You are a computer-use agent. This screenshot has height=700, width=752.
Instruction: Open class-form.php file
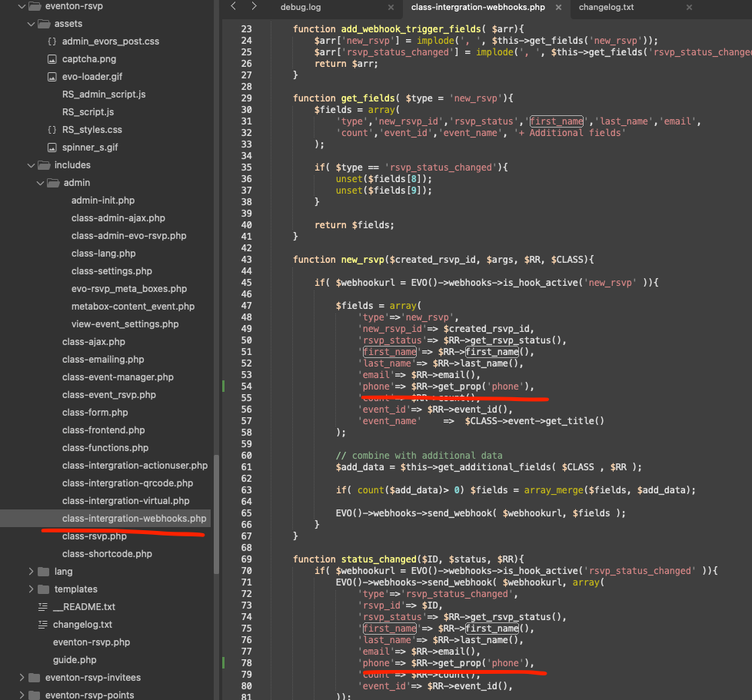click(95, 413)
